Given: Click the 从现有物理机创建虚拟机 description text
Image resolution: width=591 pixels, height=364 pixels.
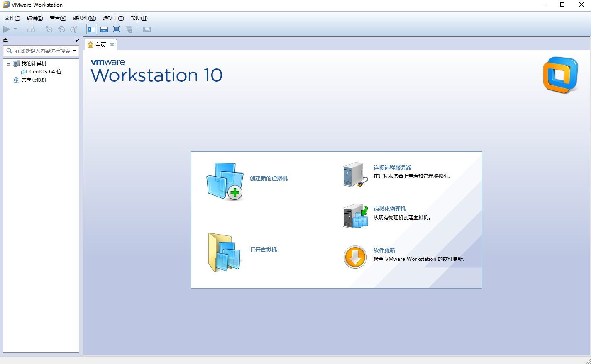Looking at the screenshot, I should click(x=402, y=218).
